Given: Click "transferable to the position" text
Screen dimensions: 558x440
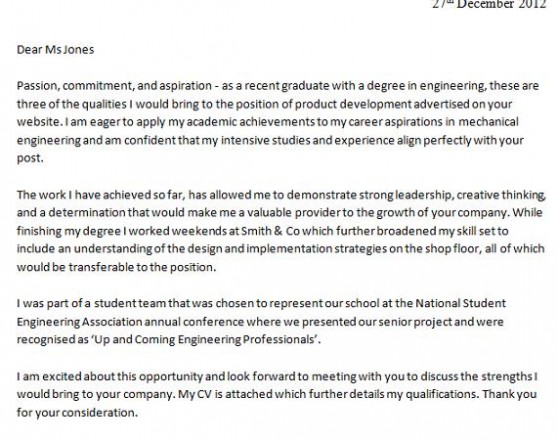Looking at the screenshot, I should pos(142,267).
